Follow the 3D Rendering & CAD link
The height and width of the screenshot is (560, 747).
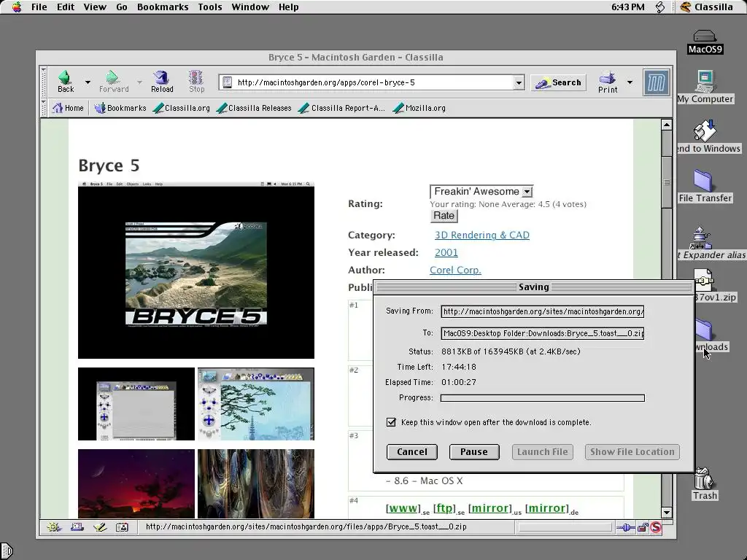point(481,236)
